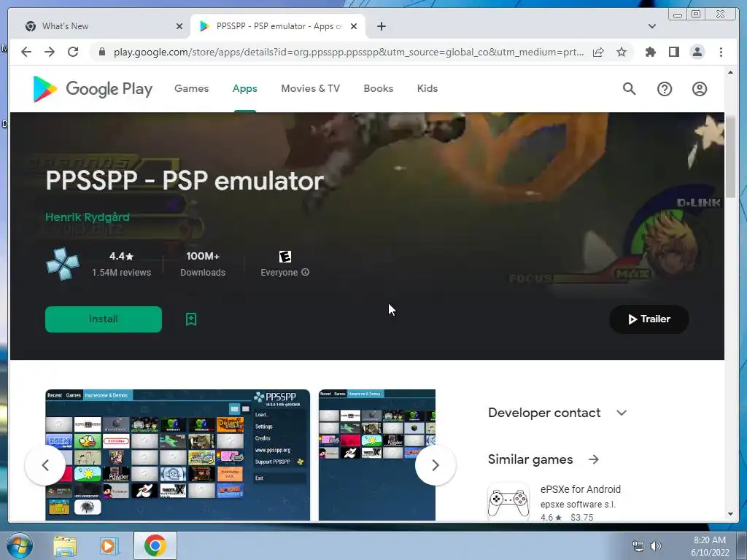Image resolution: width=747 pixels, height=560 pixels.
Task: Click the address bar URL
Action: click(x=348, y=52)
